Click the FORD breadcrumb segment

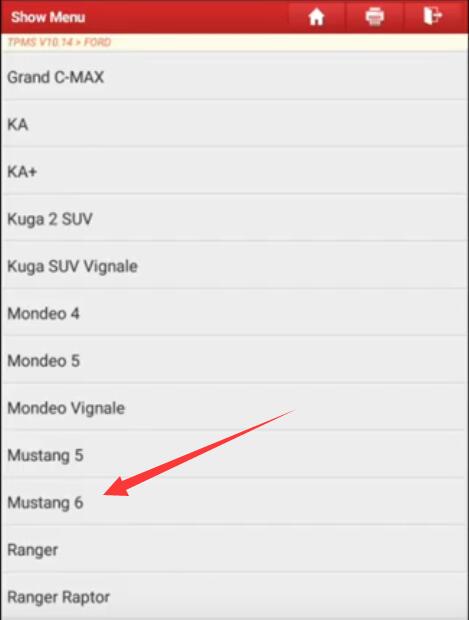pyautogui.click(x=97, y=42)
